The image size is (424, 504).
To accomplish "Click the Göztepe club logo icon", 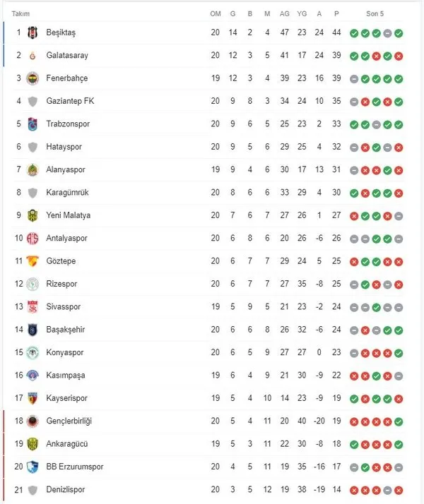I will (x=32, y=261).
